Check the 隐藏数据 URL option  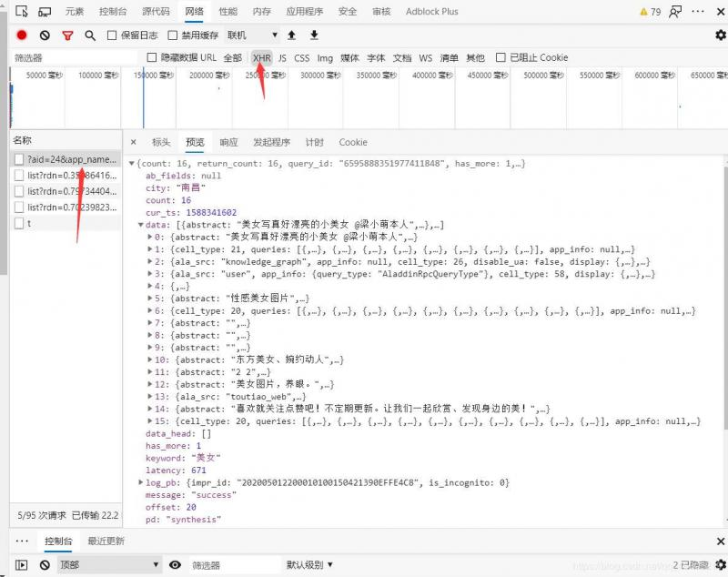point(152,56)
